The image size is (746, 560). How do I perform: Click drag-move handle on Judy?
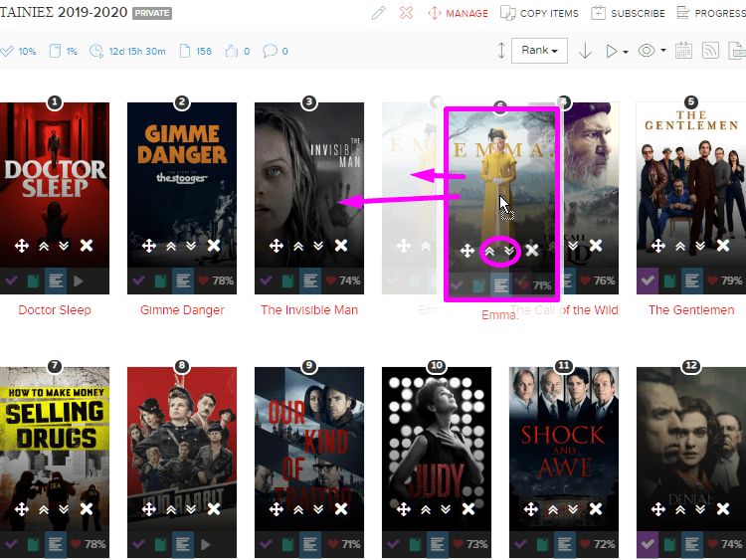coord(404,509)
